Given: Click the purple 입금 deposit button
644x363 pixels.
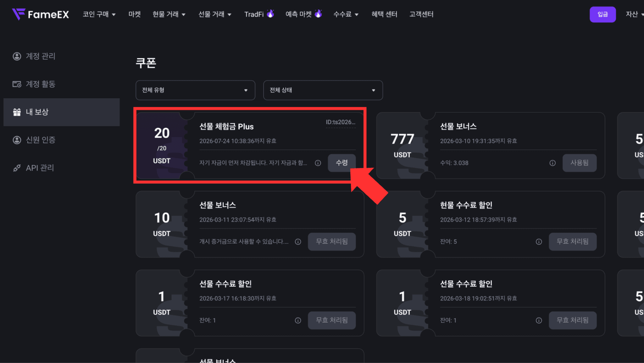Looking at the screenshot, I should (602, 14).
